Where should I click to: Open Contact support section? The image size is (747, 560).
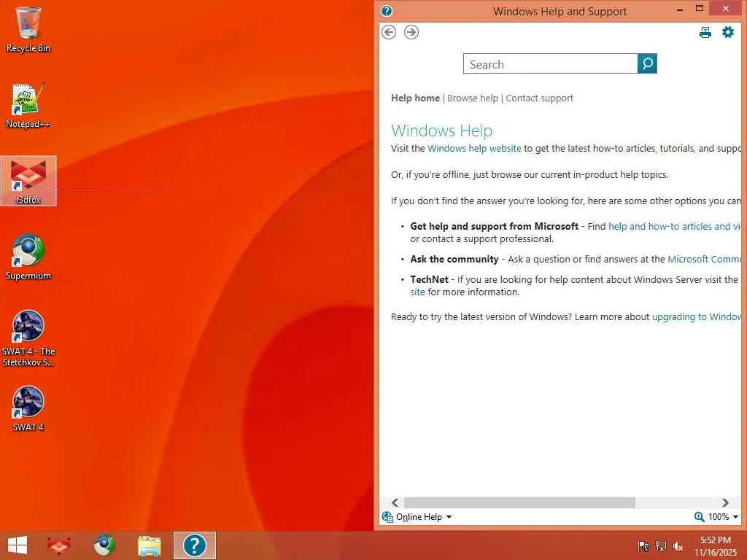point(539,98)
